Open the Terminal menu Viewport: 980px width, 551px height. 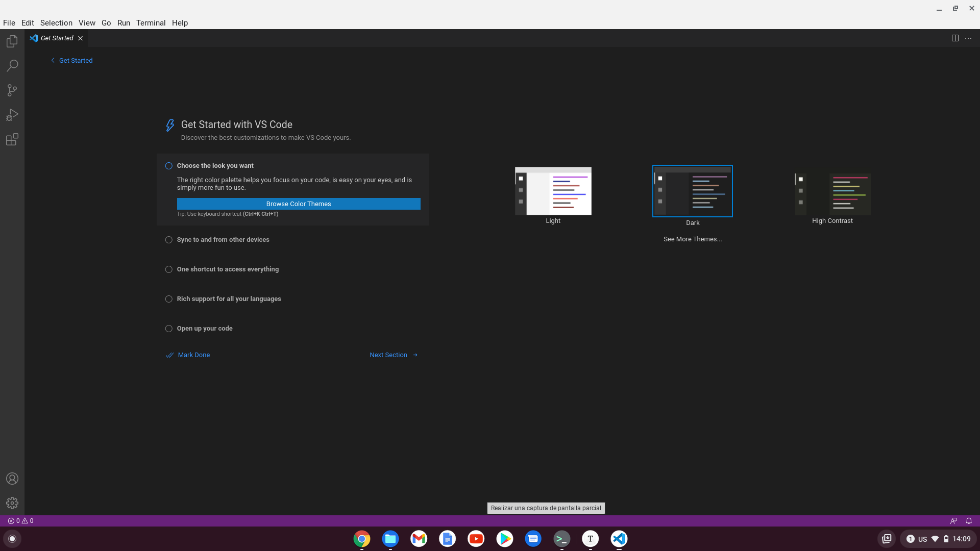click(151, 23)
